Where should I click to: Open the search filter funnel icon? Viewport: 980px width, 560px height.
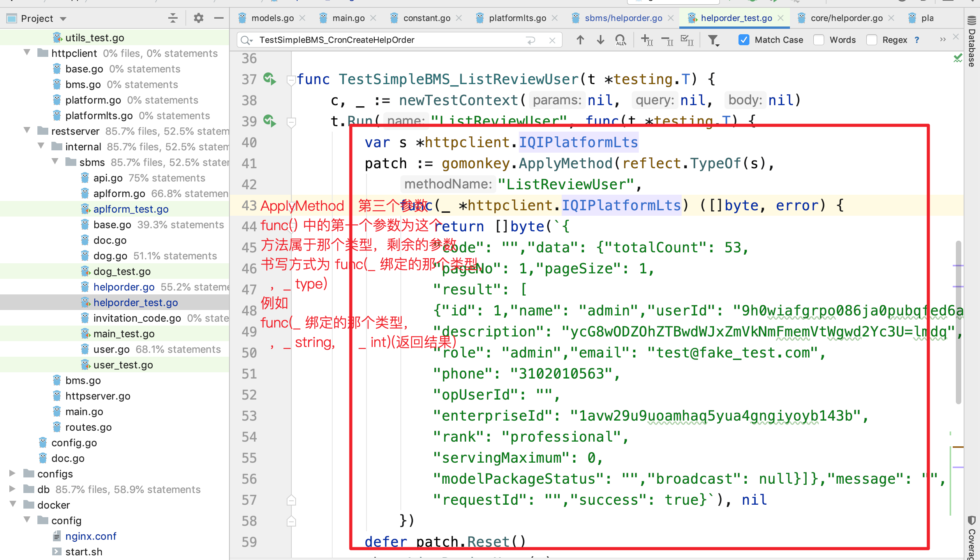(713, 40)
